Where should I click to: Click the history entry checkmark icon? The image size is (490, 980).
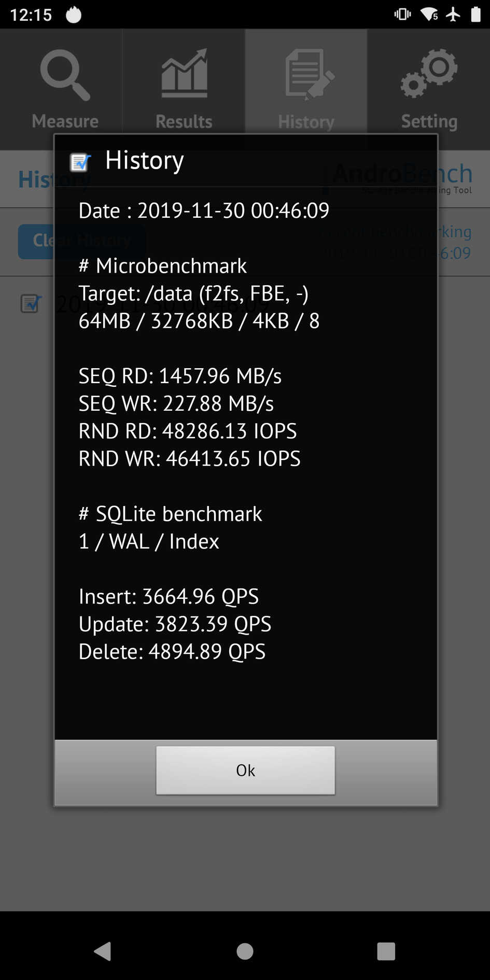pos(31,303)
